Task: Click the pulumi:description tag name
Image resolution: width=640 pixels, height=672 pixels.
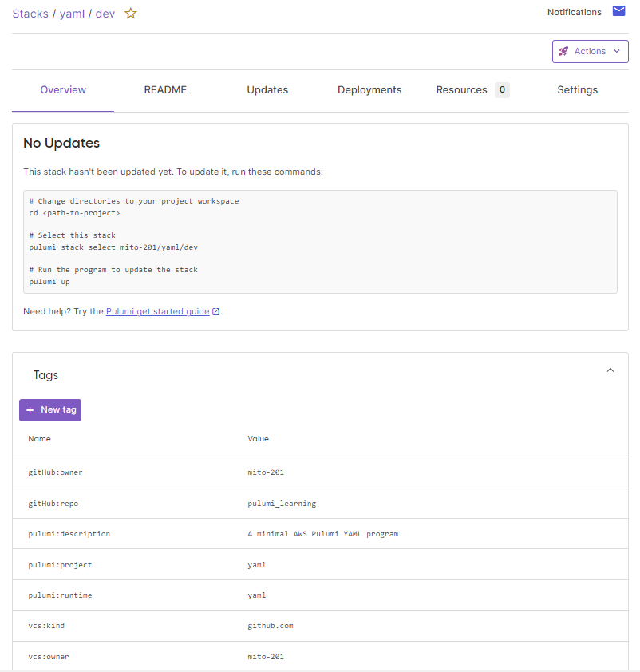Action: click(69, 534)
